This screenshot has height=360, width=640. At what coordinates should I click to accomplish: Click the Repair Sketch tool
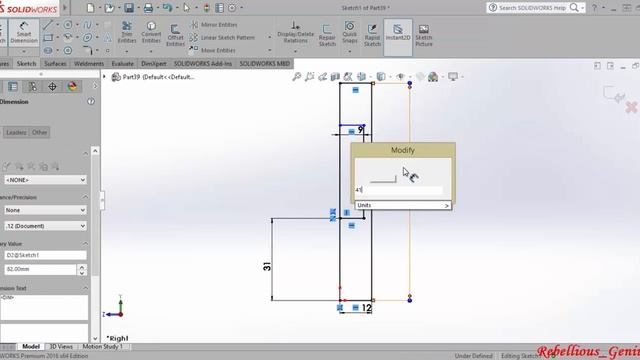327,35
